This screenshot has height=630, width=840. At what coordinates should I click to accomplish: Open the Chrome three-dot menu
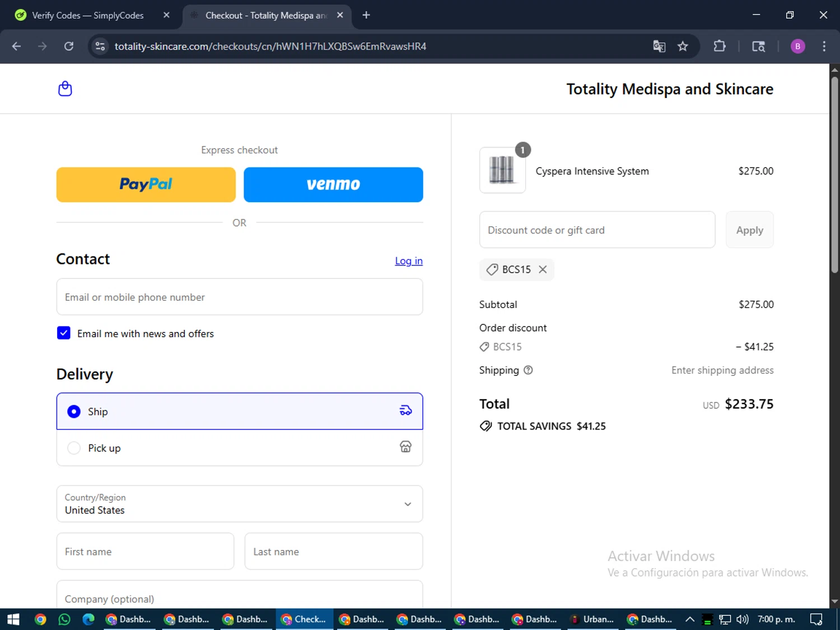pyautogui.click(x=824, y=46)
